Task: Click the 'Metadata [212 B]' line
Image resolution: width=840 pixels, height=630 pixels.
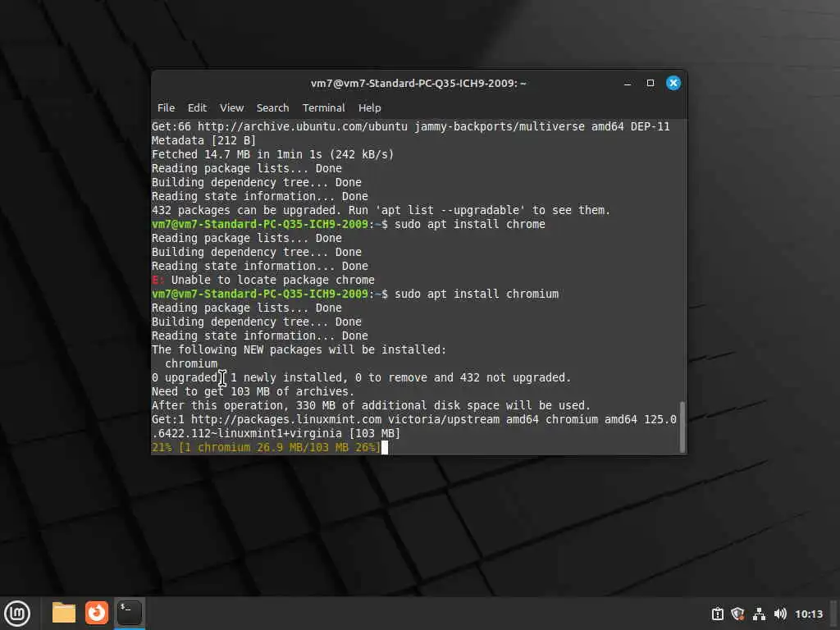Action: 203,140
